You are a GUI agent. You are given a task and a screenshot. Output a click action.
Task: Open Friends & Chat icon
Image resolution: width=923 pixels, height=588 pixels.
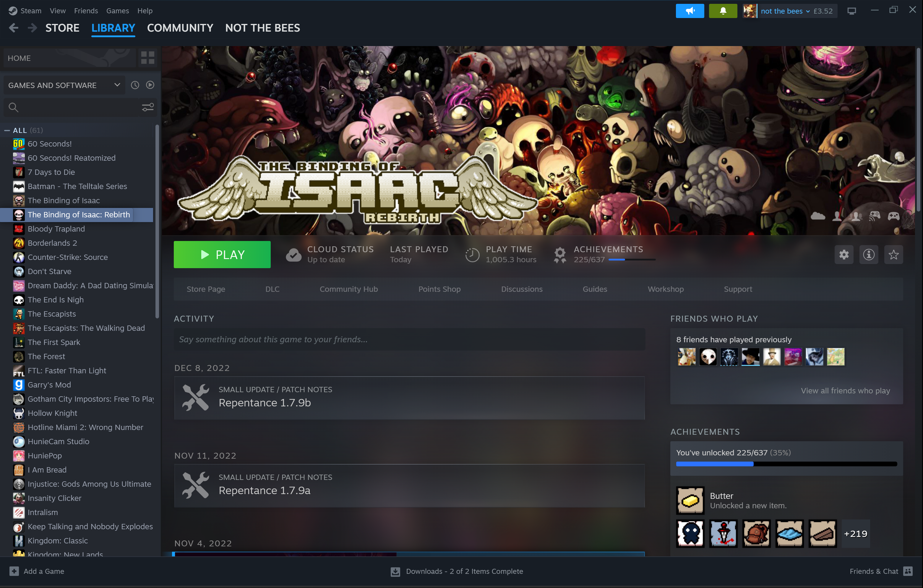pyautogui.click(x=908, y=571)
